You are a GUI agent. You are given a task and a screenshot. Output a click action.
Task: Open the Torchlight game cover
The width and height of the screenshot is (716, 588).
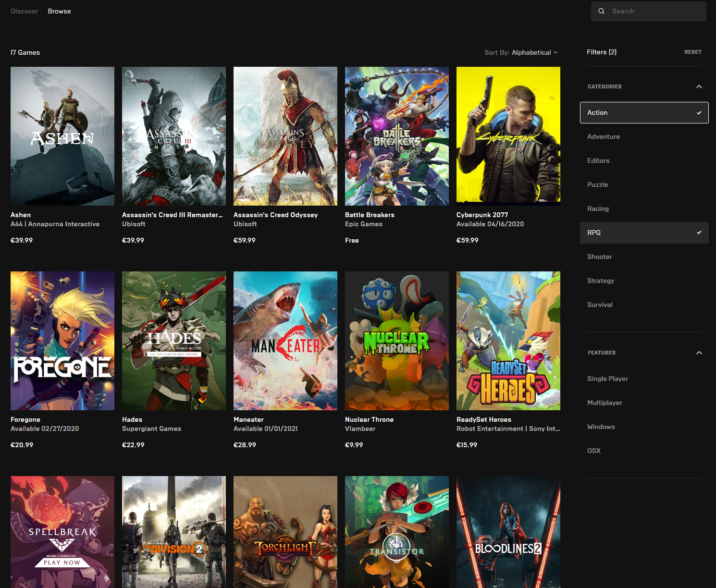[285, 532]
